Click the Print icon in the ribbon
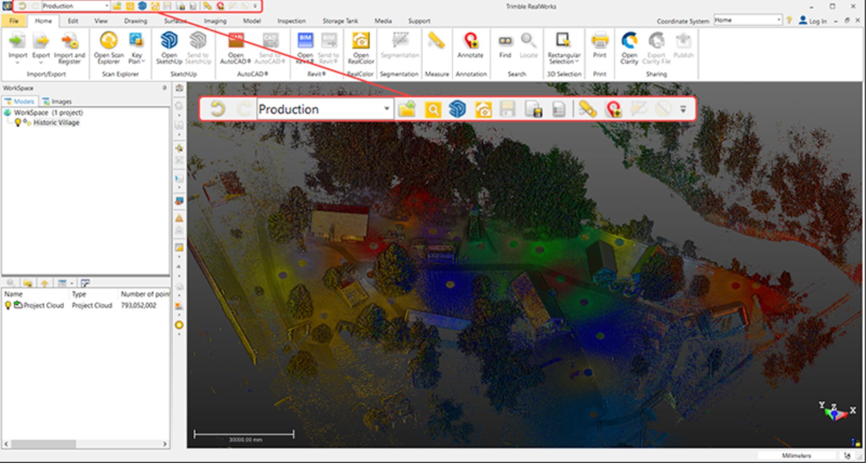This screenshot has width=868, height=464. pos(599,41)
